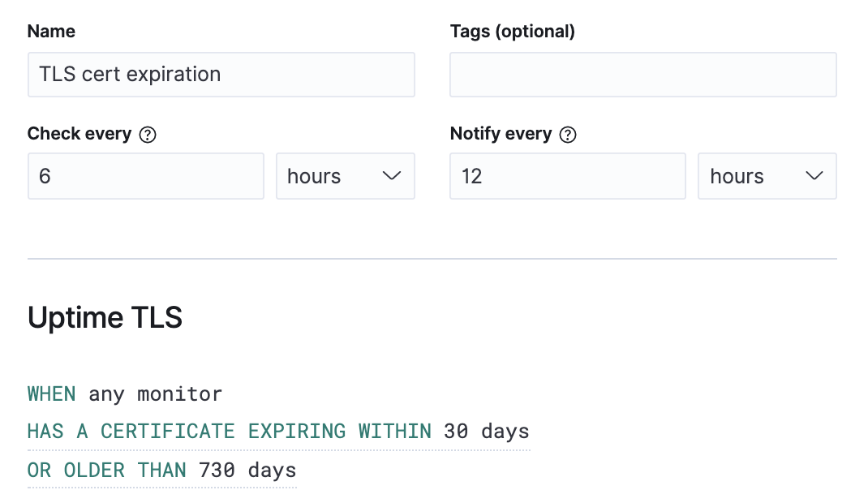Open the Check every hours dropdown
This screenshot has width=868, height=503.
pos(345,176)
